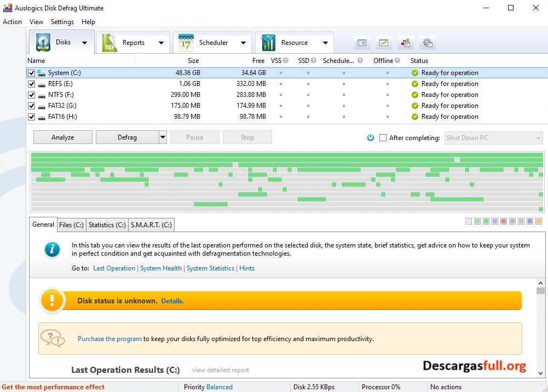Viewport: 548px width, 392px height.
Task: Click the info icon on the General tab
Action: click(x=52, y=250)
